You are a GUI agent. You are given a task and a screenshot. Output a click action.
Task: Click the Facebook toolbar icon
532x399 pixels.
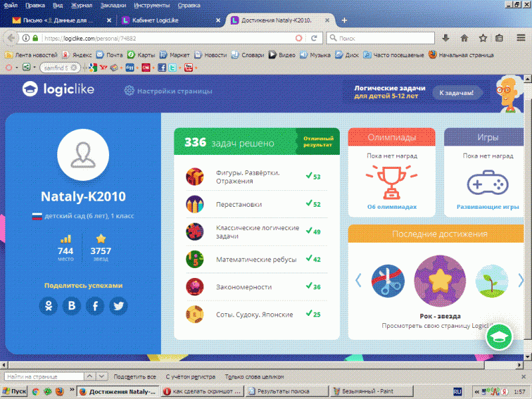162,68
